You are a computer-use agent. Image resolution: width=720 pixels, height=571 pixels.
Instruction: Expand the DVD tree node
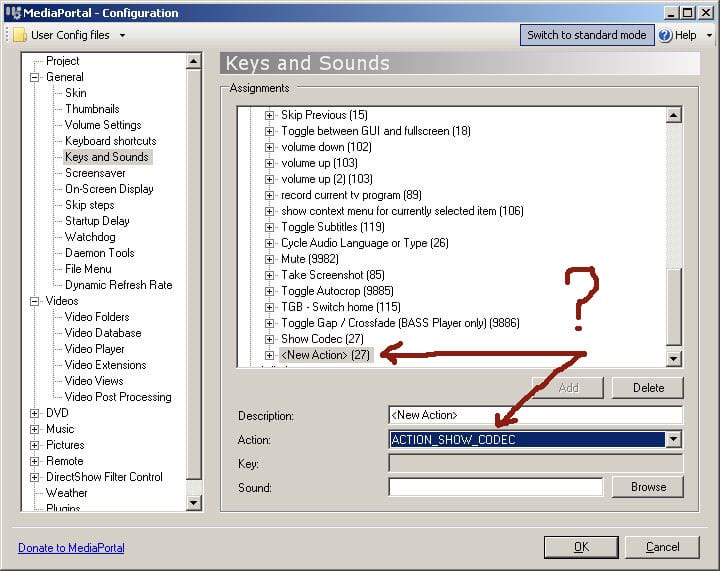(35, 413)
